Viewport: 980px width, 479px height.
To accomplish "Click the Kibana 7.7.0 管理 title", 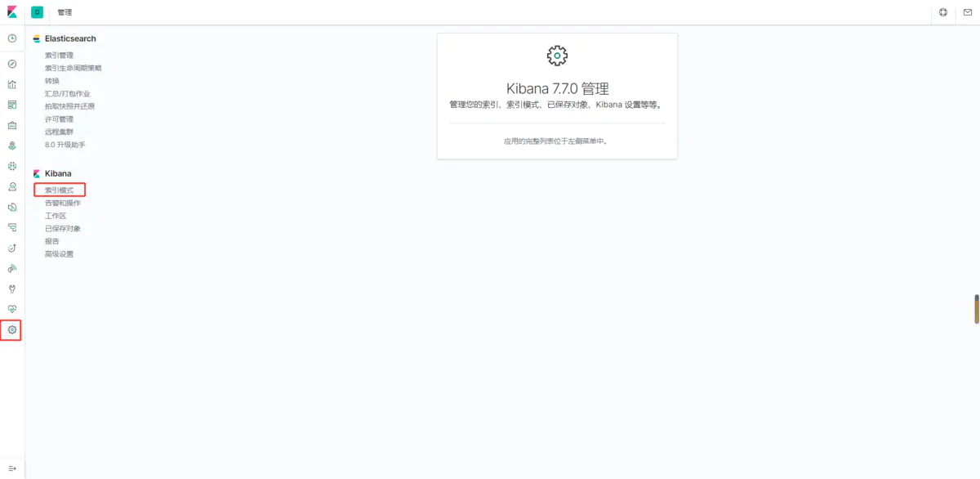I will (557, 88).
